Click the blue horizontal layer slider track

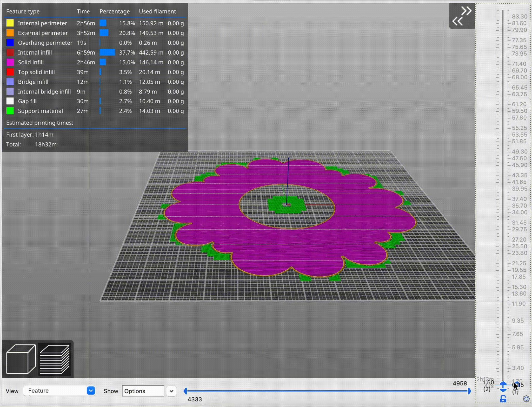coord(327,391)
